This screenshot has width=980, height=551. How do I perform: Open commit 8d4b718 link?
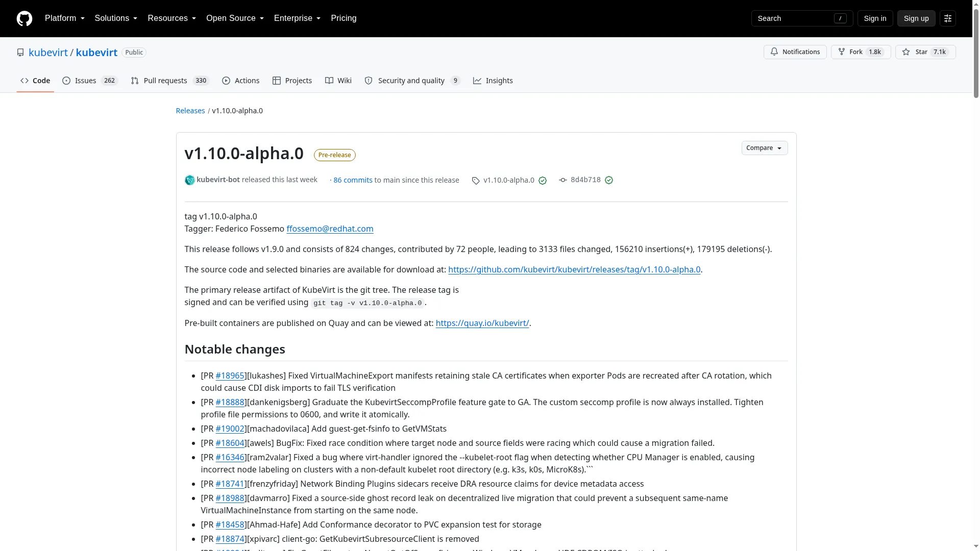click(585, 180)
